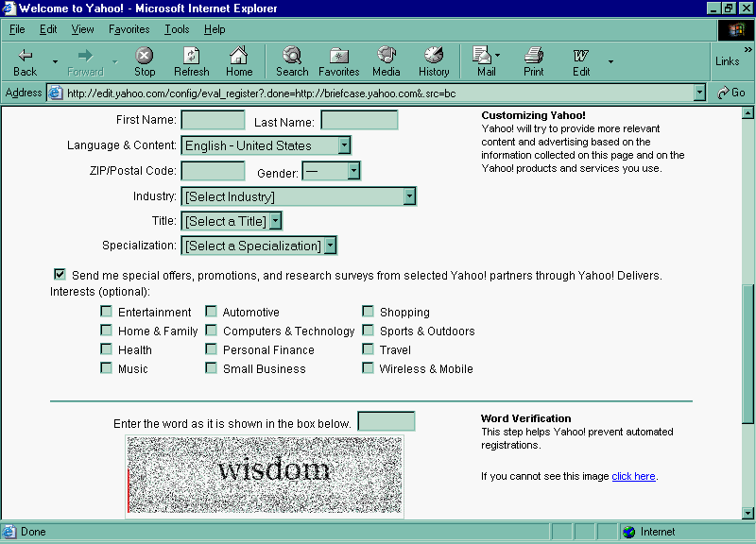The width and height of the screenshot is (756, 544).
Task: Uncheck the Yahoo! Delivers special offers checkbox
Action: tap(60, 275)
